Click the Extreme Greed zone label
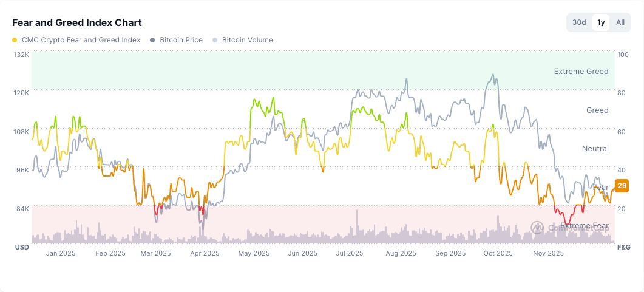 point(581,72)
